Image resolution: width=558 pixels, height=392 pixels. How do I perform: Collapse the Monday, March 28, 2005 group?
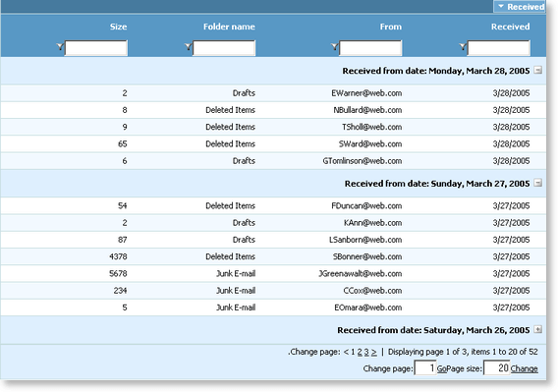[538, 70]
